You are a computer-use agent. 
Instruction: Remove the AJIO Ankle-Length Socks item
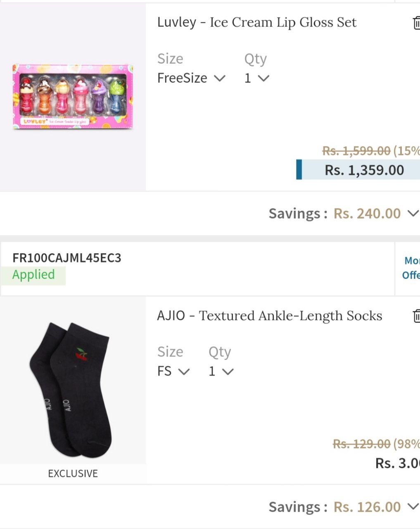[x=416, y=316]
